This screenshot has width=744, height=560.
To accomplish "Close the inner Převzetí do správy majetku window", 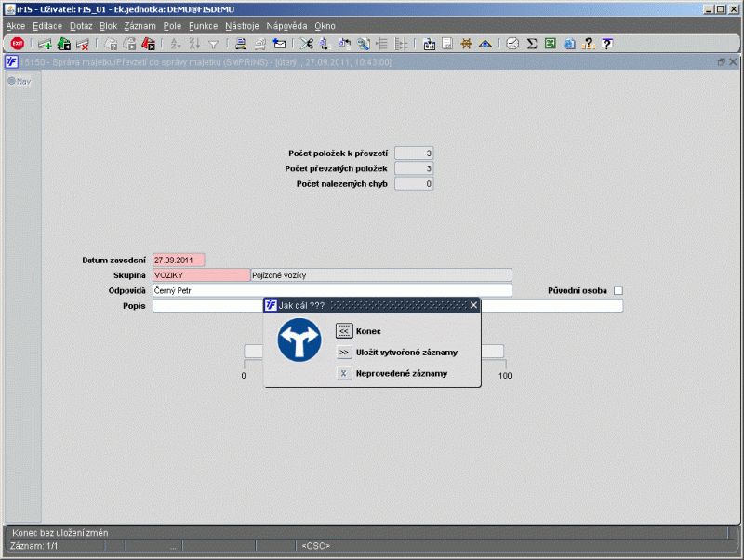I will (x=733, y=61).
